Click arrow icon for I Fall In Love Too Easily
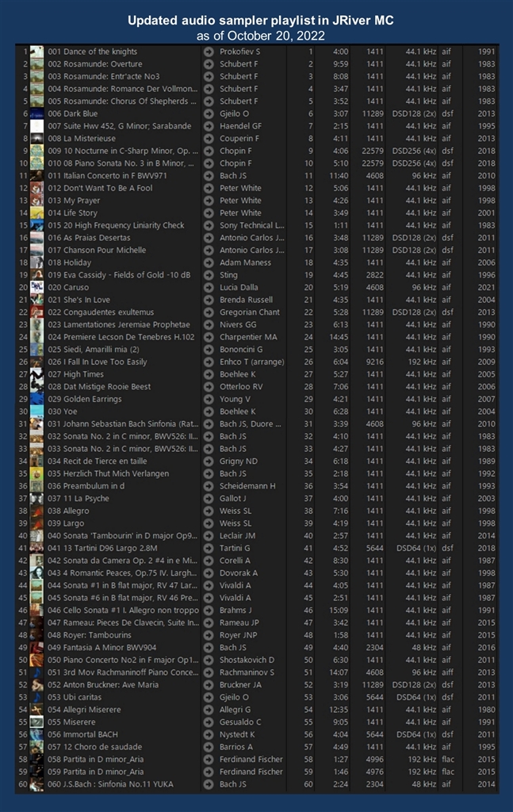Screen dimensions: 513x812 coord(209,362)
